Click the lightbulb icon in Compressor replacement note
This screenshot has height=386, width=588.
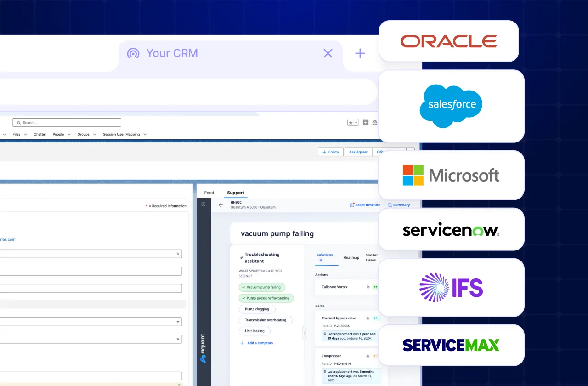325,372
